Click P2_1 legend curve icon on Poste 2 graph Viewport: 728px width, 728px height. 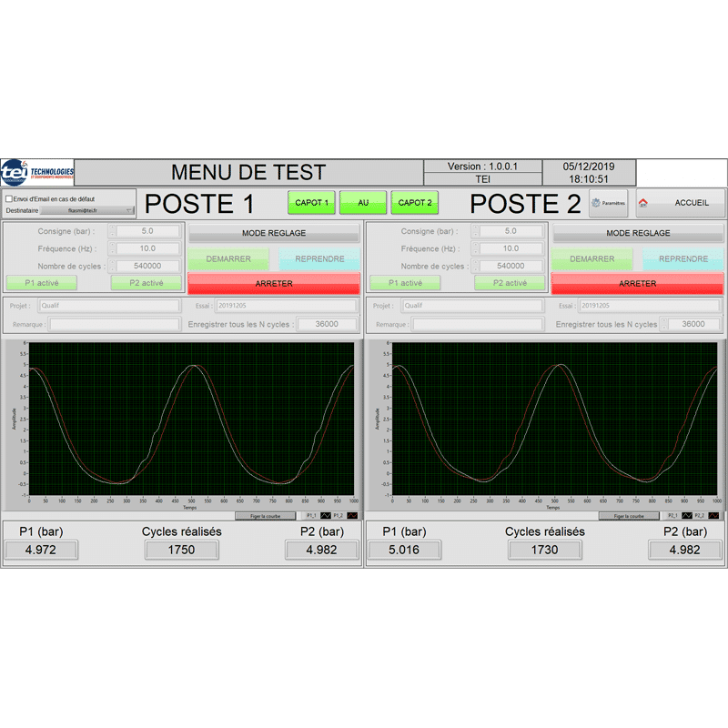coord(687,516)
